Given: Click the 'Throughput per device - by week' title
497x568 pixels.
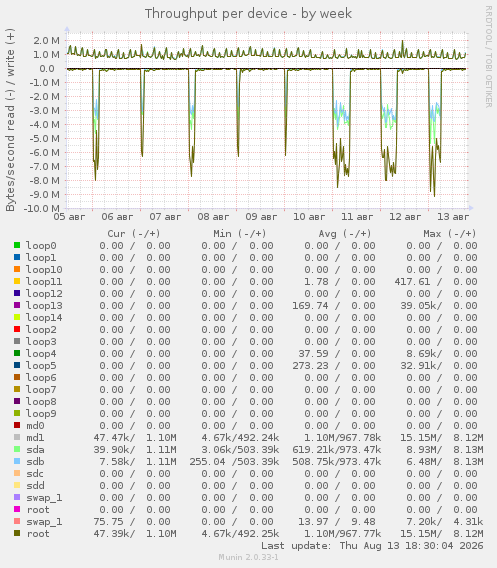Looking at the screenshot, I should click(248, 14).
